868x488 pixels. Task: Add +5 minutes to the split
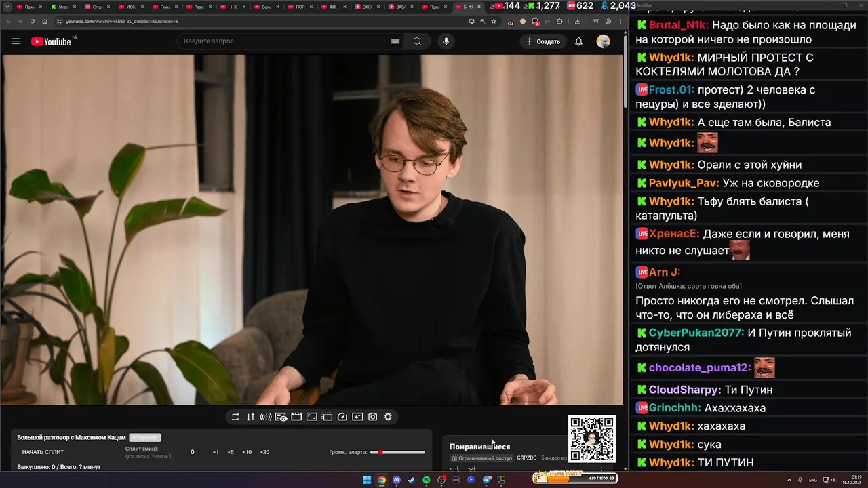pos(231,452)
